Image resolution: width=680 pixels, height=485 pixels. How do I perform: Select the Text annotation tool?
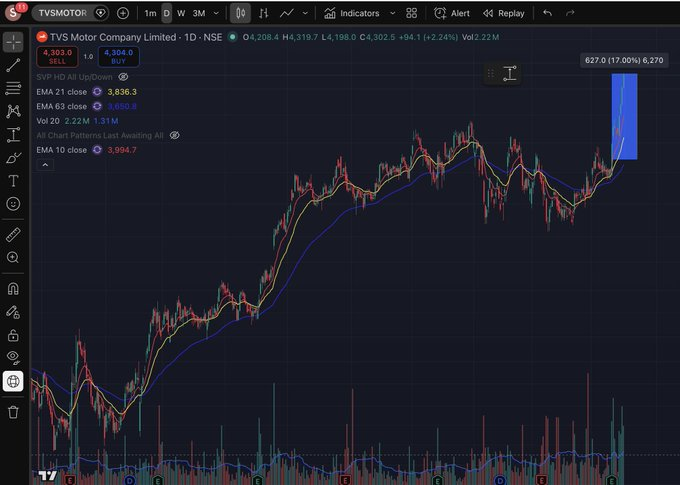pyautogui.click(x=13, y=181)
